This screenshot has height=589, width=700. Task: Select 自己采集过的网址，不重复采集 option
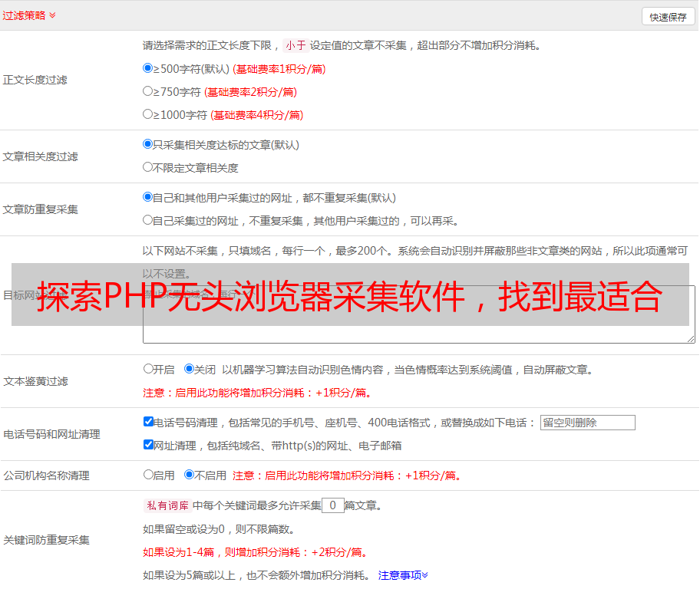pos(148,220)
